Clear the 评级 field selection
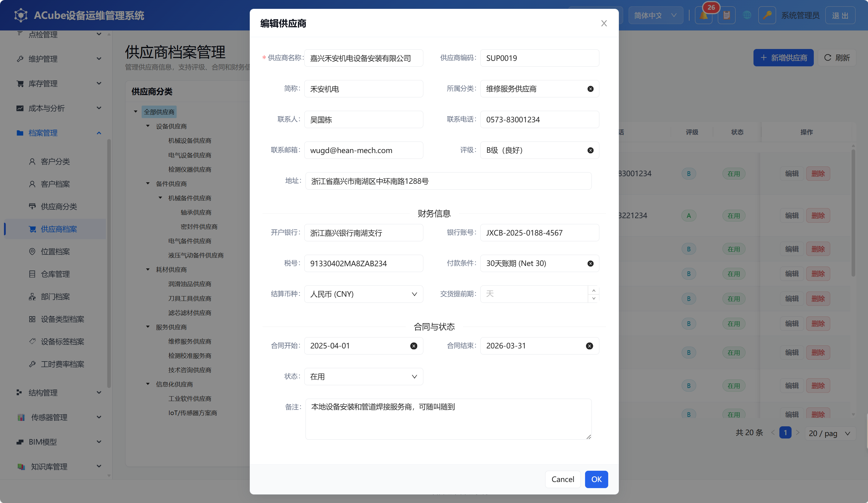This screenshot has width=868, height=503. click(590, 150)
